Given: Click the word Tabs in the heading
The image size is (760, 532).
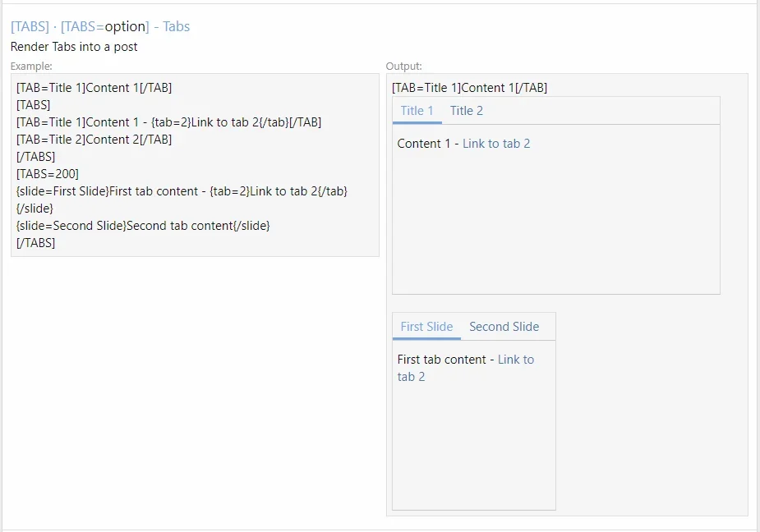Looking at the screenshot, I should tap(176, 26).
